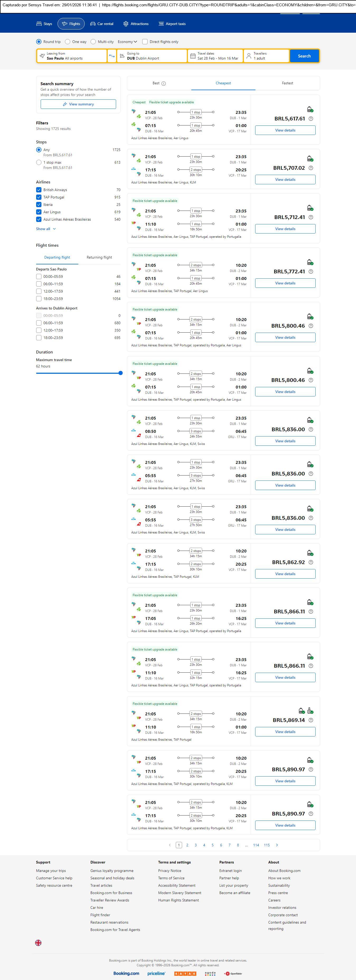The height and width of the screenshot is (980, 356).
Task: Click the blue Search button
Action: [x=304, y=56]
